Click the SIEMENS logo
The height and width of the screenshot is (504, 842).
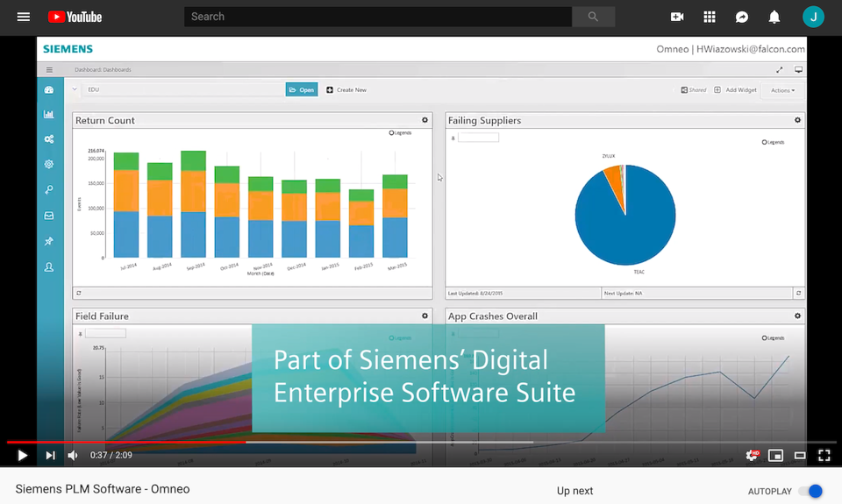pyautogui.click(x=68, y=49)
